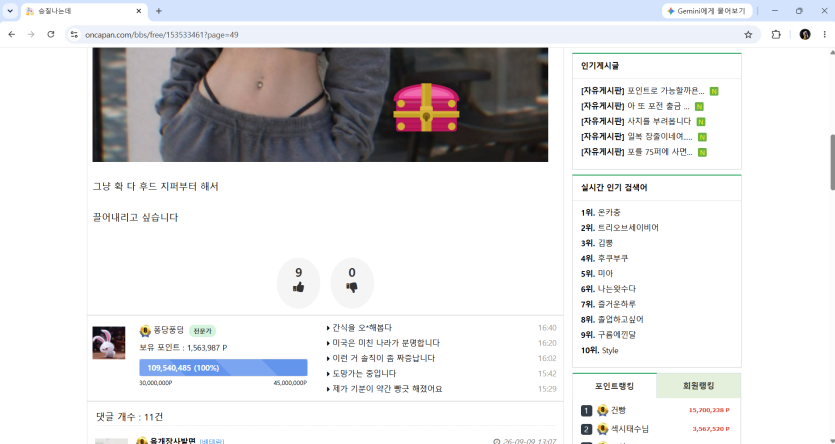The width and height of the screenshot is (835, 444).
Task: Open post 미국은 미친 나라가 분명합니다
Action: [x=386, y=343]
